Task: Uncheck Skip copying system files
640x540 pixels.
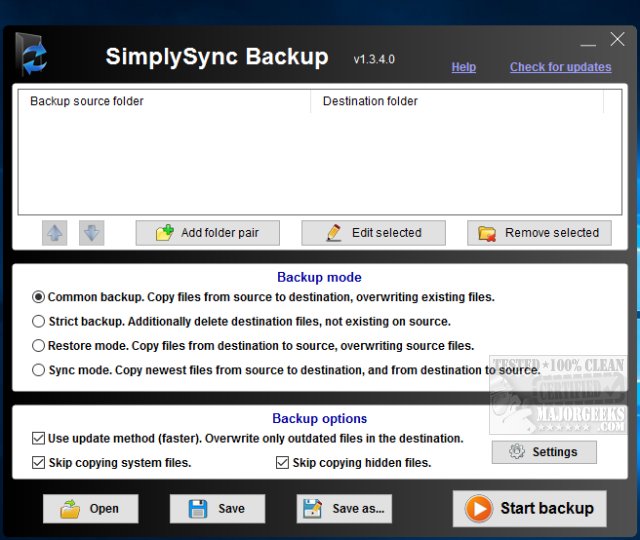Action: coord(39,463)
